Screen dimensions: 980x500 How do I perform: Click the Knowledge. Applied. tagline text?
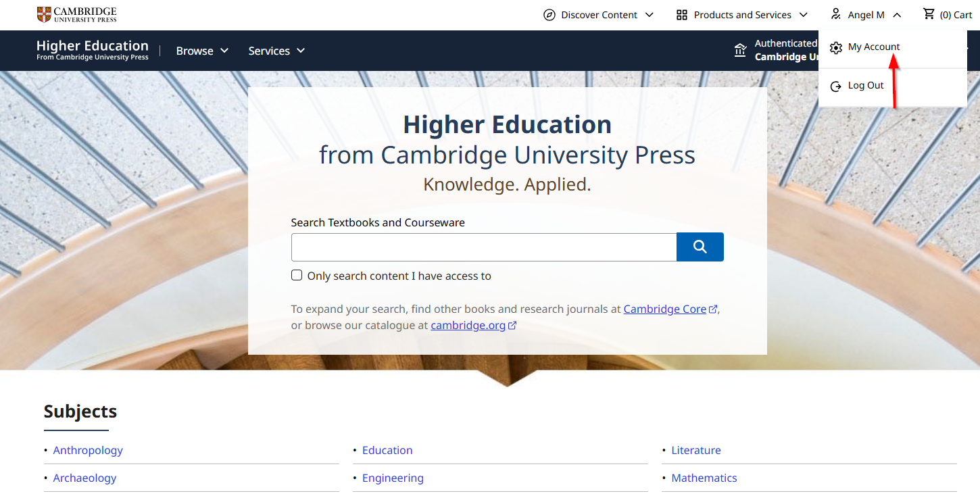tap(507, 184)
